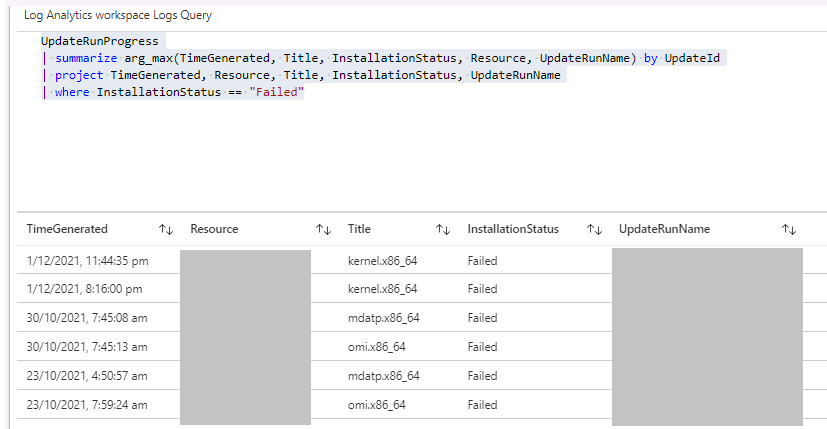Select Failed status in the 23/10/2021, 4:50:57 am row
Image resolution: width=827 pixels, height=429 pixels.
[x=482, y=376]
